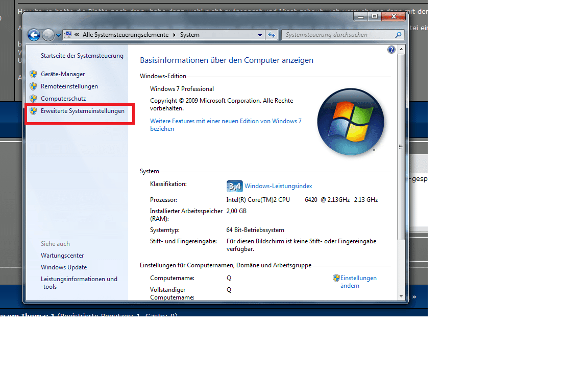
Task: Open the Windows-Leistungsindex link
Action: pyautogui.click(x=278, y=186)
